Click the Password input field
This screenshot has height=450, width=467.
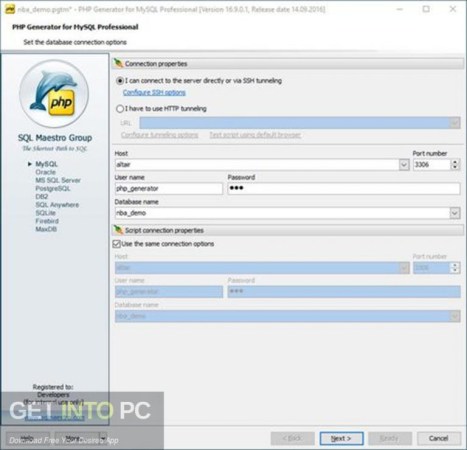[344, 189]
